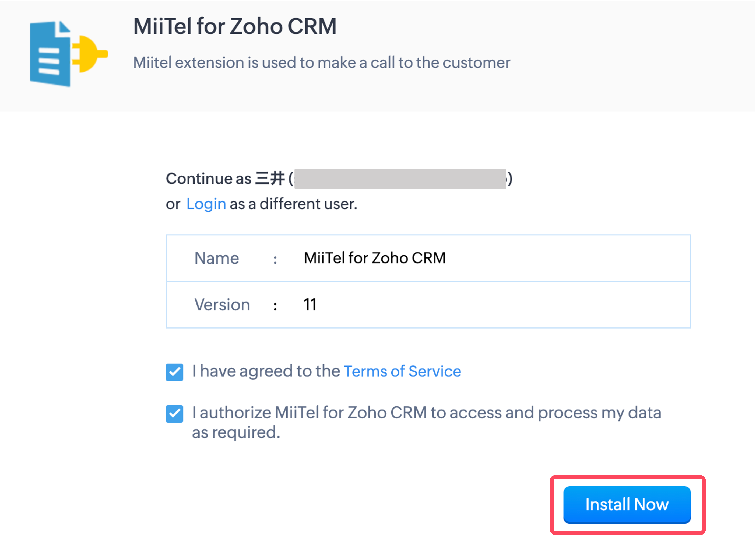Click the 'I have agreed to the' text
756x548 pixels.
click(266, 372)
